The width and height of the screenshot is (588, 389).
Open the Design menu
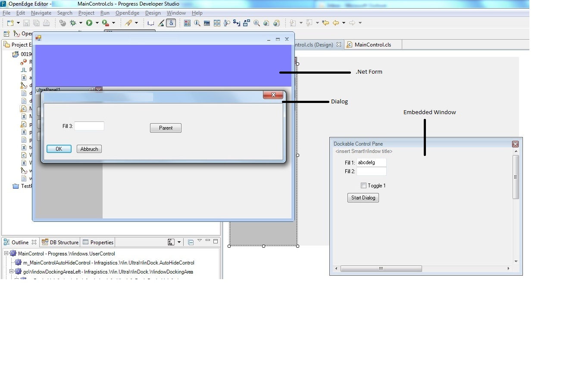point(153,13)
